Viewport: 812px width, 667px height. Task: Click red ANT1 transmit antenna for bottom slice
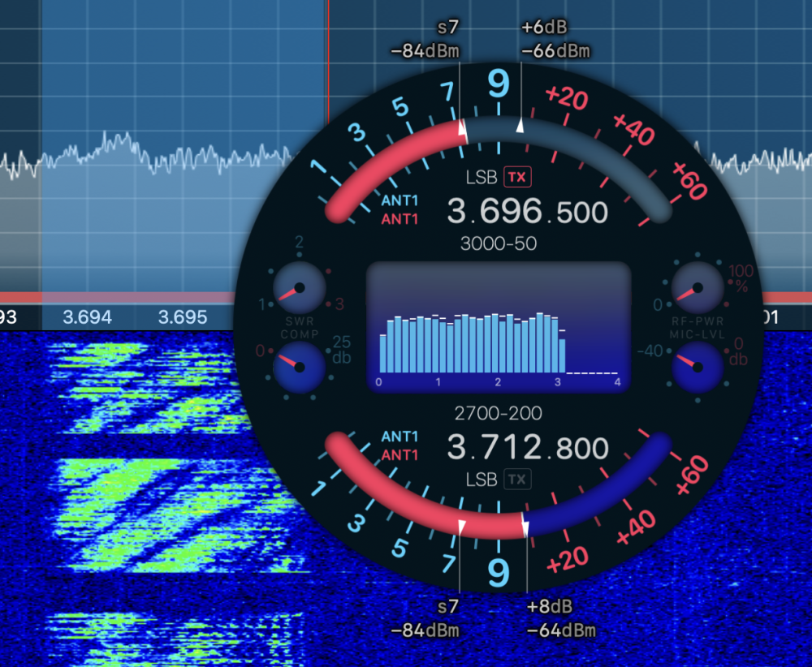tap(400, 455)
